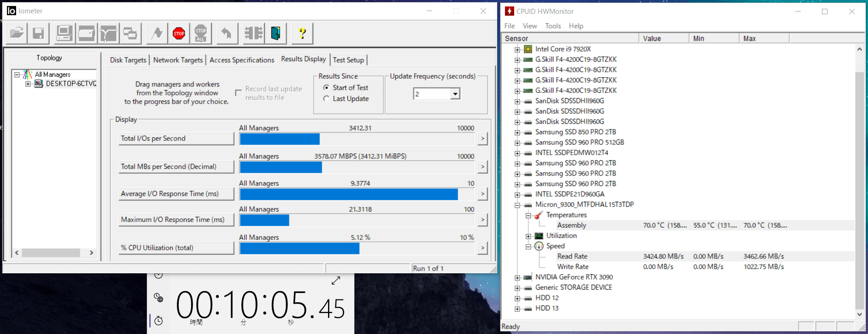Click the Total I/Os per Second progress bar

click(357, 139)
